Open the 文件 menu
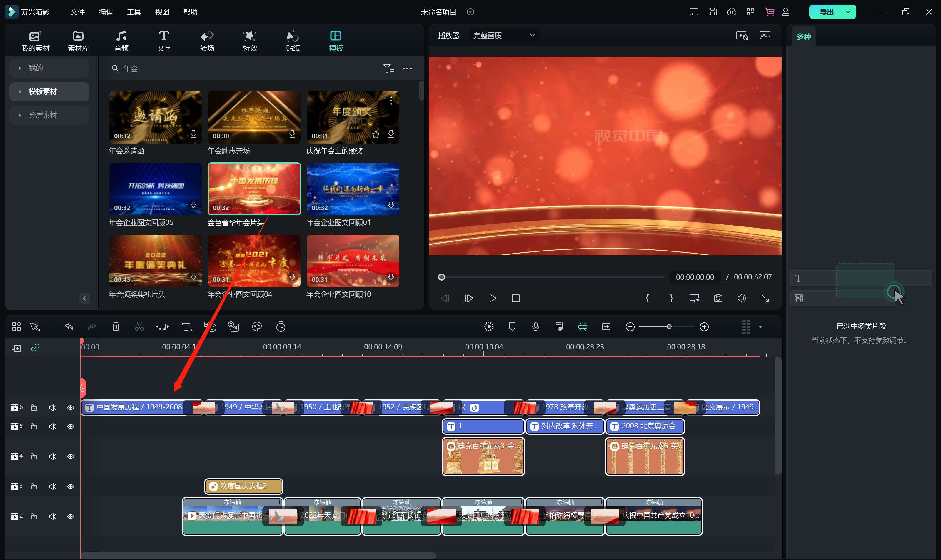The image size is (941, 560). pos(77,12)
